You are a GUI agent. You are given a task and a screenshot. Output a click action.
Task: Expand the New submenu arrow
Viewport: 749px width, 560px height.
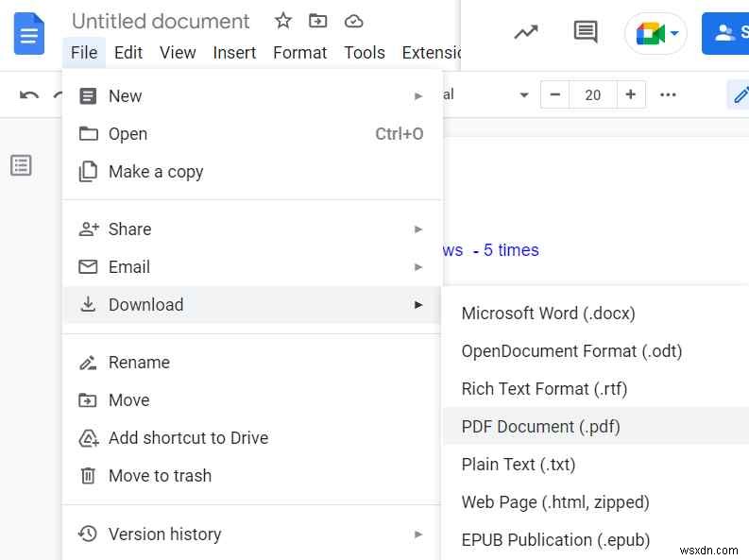point(418,96)
